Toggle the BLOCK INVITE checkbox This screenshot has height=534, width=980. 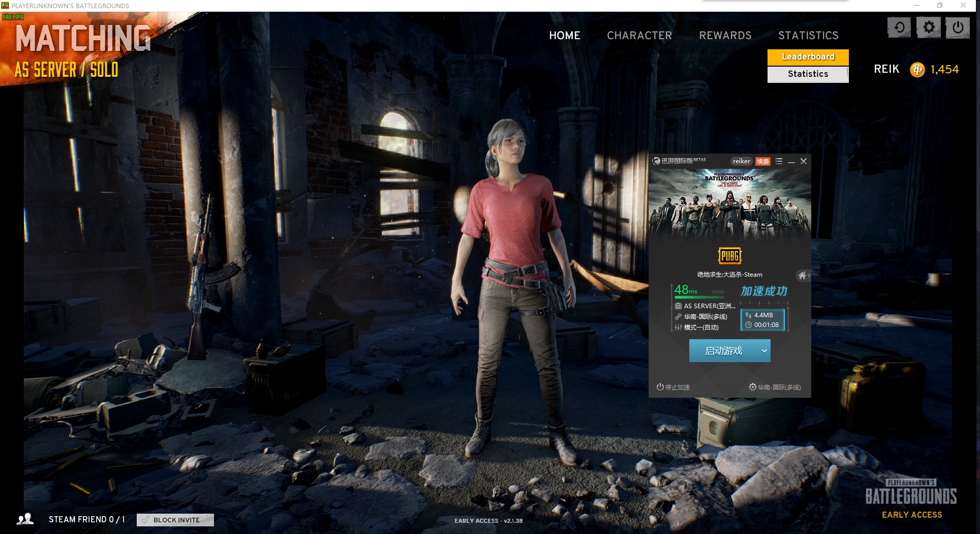tap(146, 520)
